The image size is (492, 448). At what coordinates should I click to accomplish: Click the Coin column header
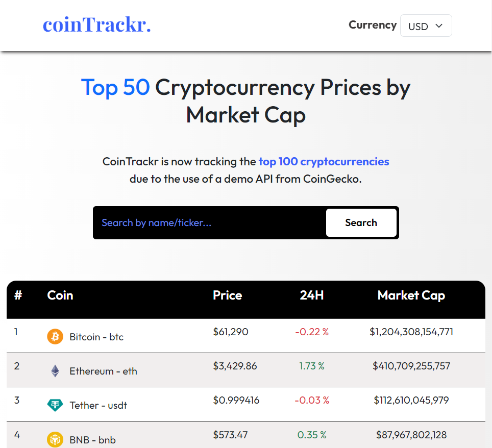(60, 295)
